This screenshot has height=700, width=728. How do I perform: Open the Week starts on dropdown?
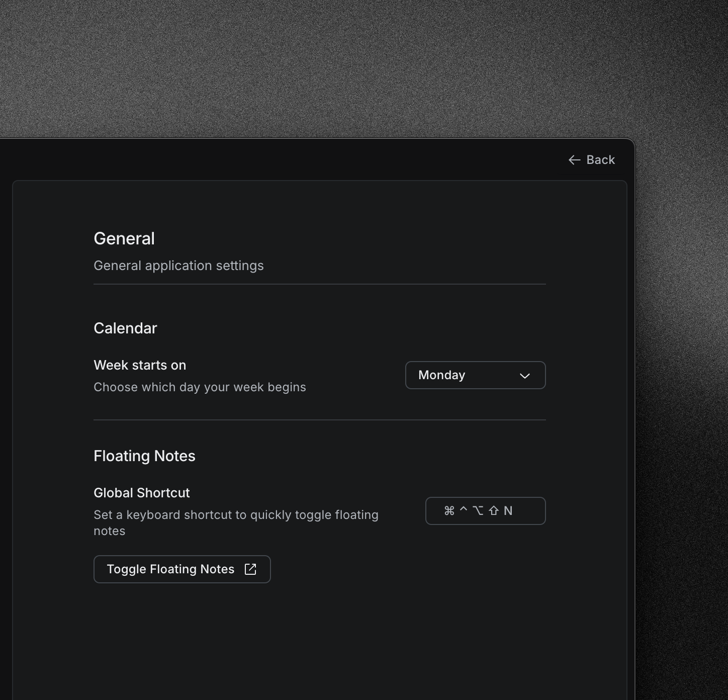475,375
